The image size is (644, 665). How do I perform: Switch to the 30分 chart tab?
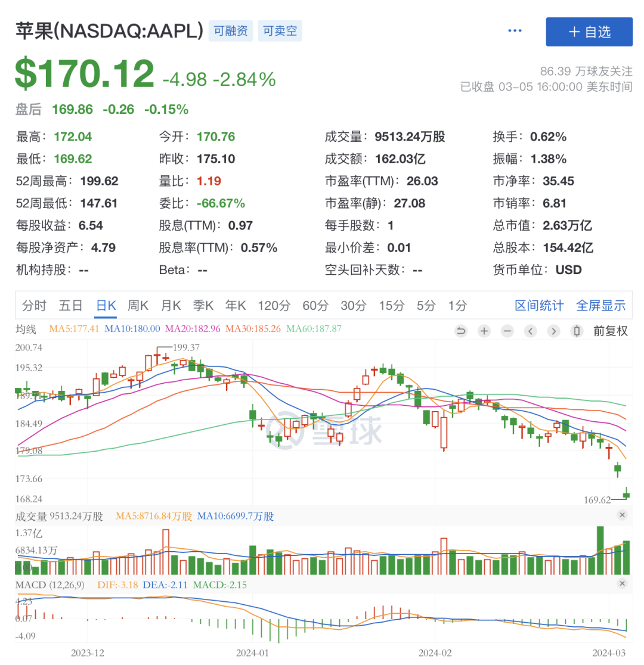(353, 305)
